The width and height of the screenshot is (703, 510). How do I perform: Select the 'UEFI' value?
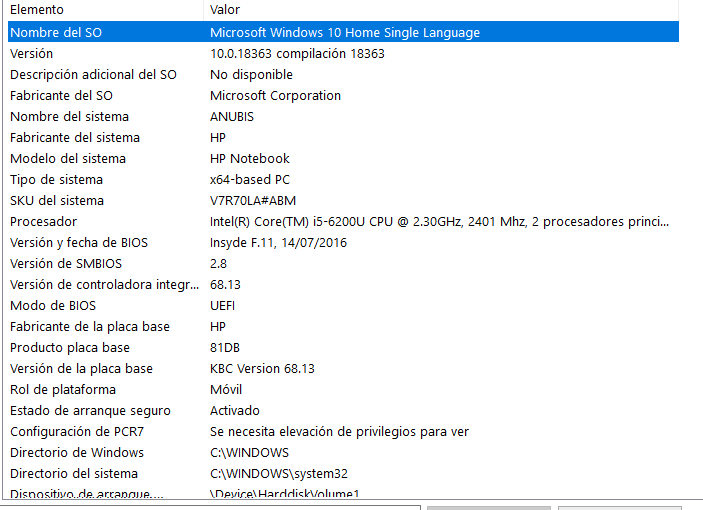click(222, 306)
